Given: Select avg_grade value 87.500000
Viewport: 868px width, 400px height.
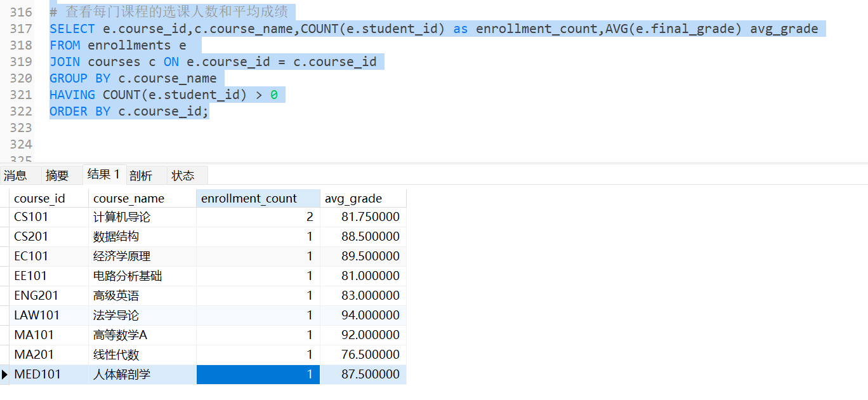Looking at the screenshot, I should [x=363, y=375].
